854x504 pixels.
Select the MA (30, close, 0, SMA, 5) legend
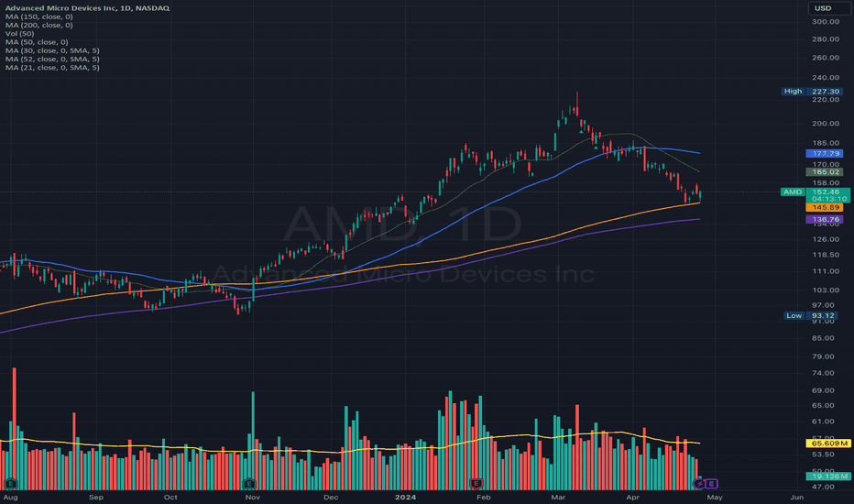[52, 50]
